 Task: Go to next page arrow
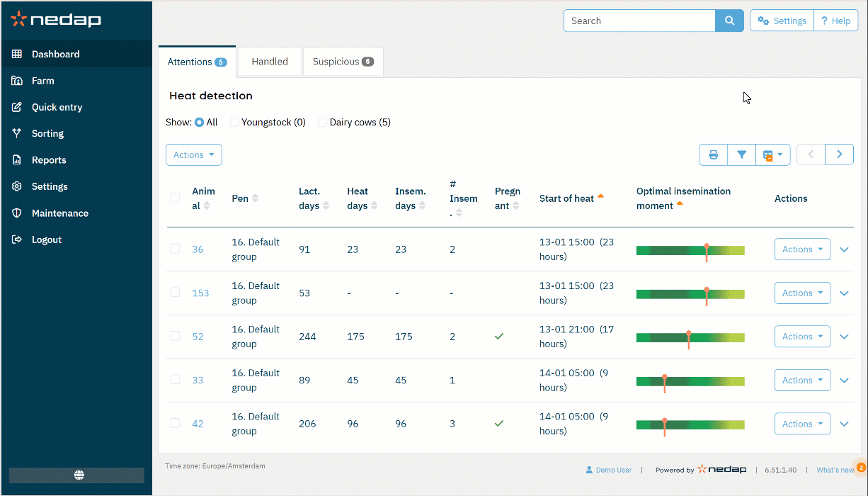click(839, 154)
